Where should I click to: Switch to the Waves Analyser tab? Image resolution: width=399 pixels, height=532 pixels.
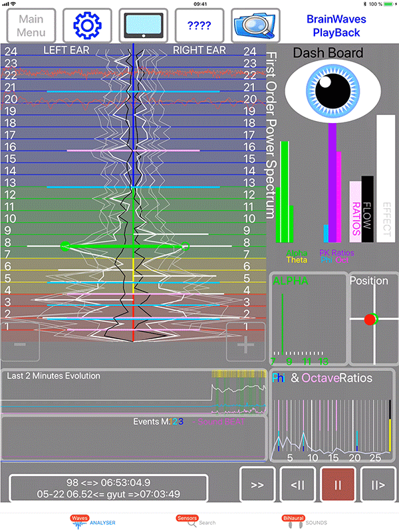coord(93,521)
